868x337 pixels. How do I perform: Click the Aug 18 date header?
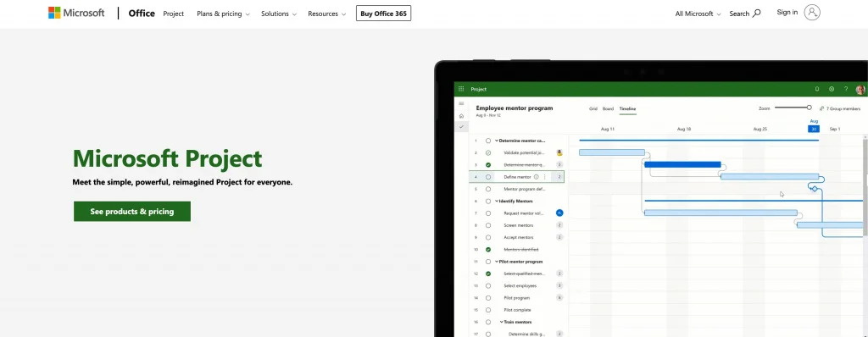tap(684, 129)
